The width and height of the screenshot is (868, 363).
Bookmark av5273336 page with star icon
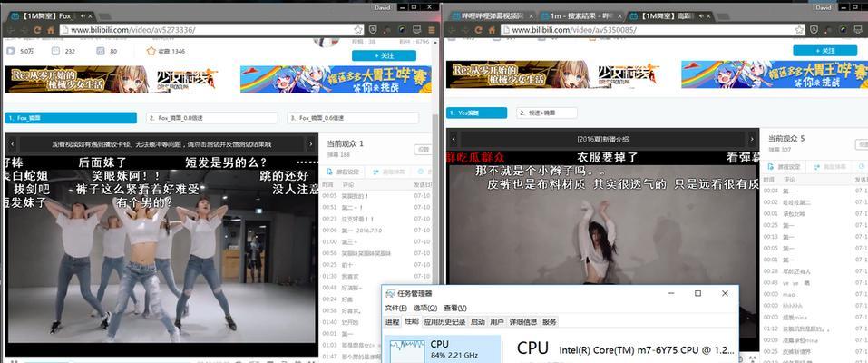coord(358,30)
